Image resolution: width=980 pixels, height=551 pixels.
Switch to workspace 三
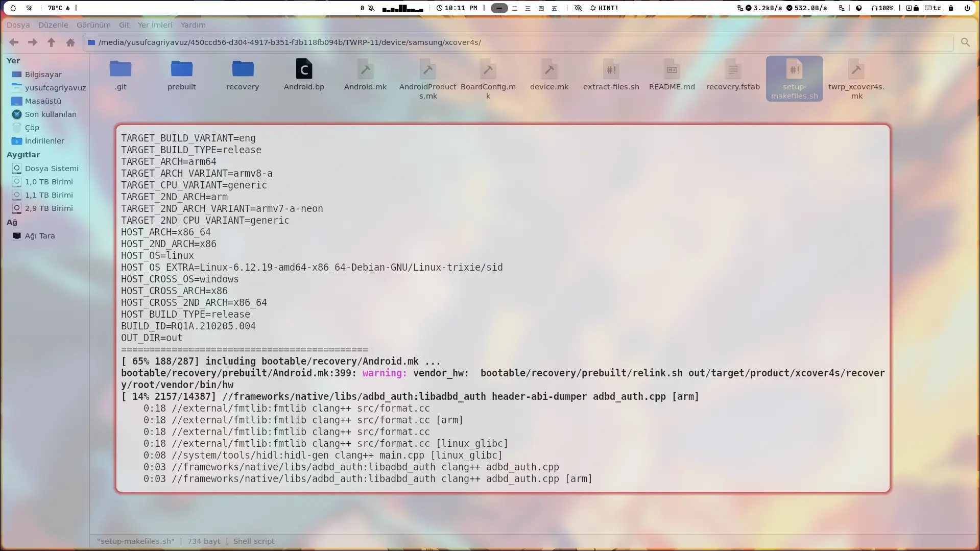pyautogui.click(x=528, y=8)
